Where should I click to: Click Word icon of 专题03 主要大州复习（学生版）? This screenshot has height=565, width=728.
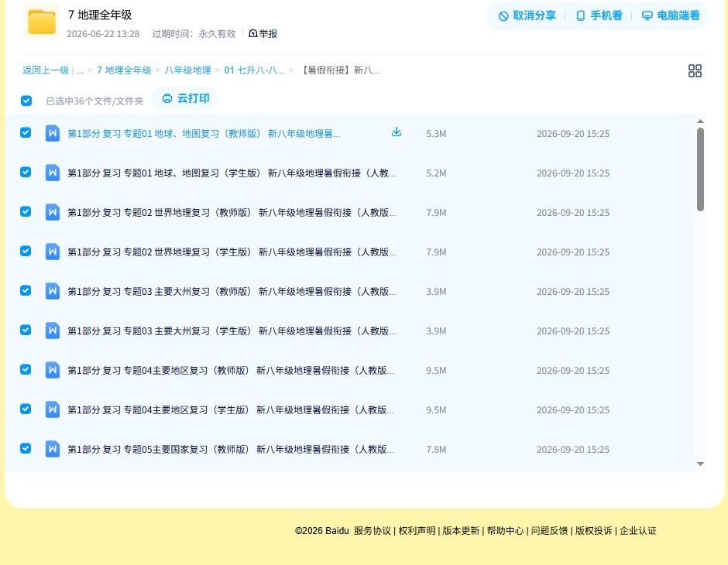coord(53,330)
